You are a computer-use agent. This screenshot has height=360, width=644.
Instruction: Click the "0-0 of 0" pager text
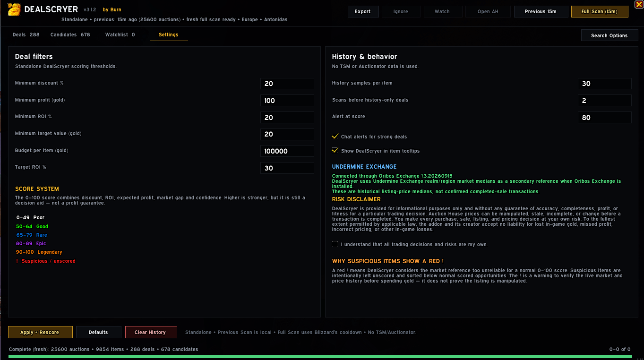(x=620, y=350)
